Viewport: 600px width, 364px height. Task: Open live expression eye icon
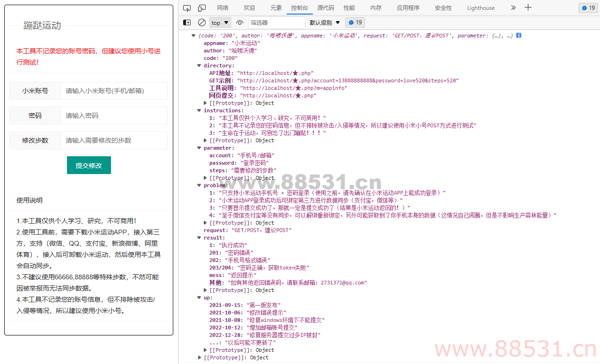240,22
